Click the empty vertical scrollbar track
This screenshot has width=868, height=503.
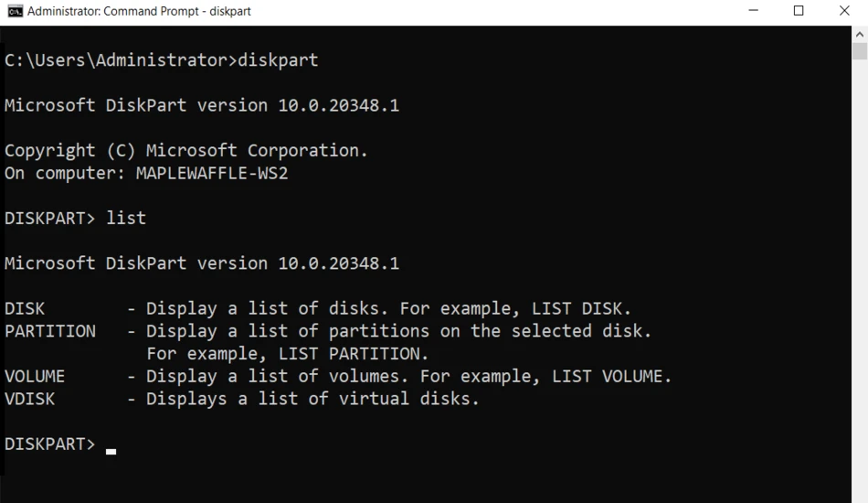coord(860,277)
